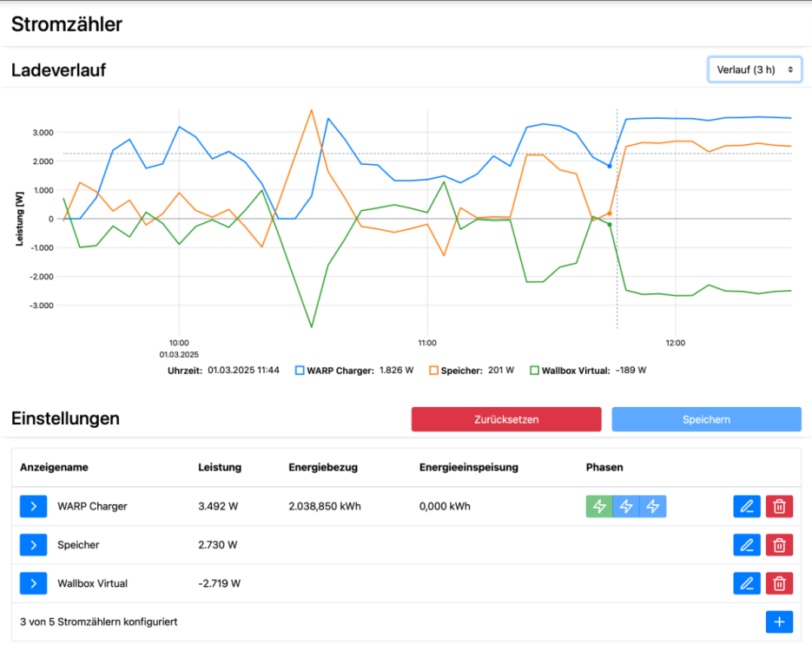Screen dimensions: 812x651
Task: Click the middle blue phase icon
Action: click(x=626, y=506)
